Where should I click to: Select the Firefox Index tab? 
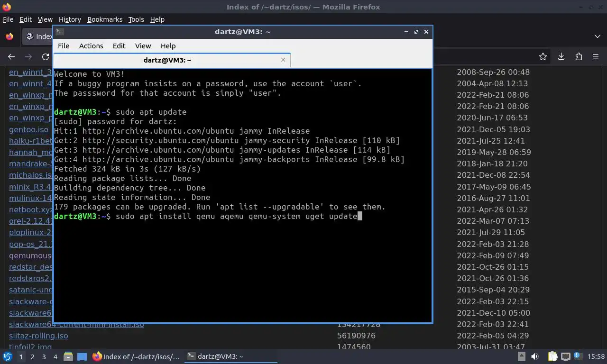[x=38, y=36]
